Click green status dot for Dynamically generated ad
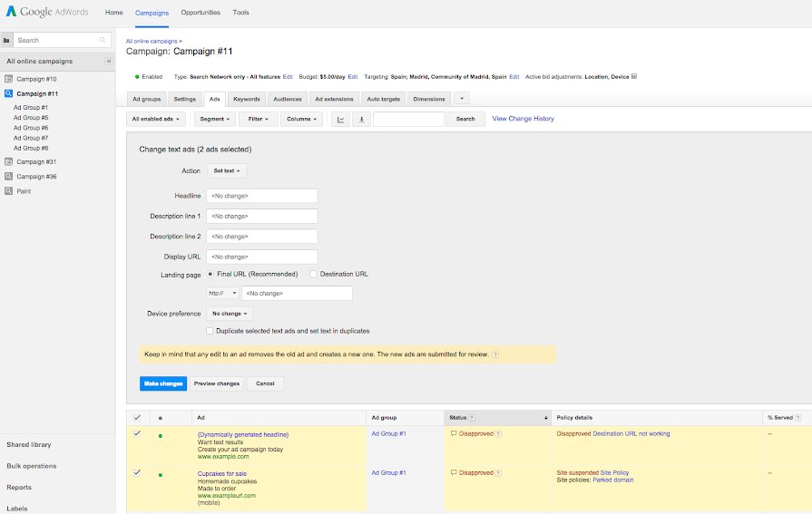The height and width of the screenshot is (514, 812). coord(161,436)
